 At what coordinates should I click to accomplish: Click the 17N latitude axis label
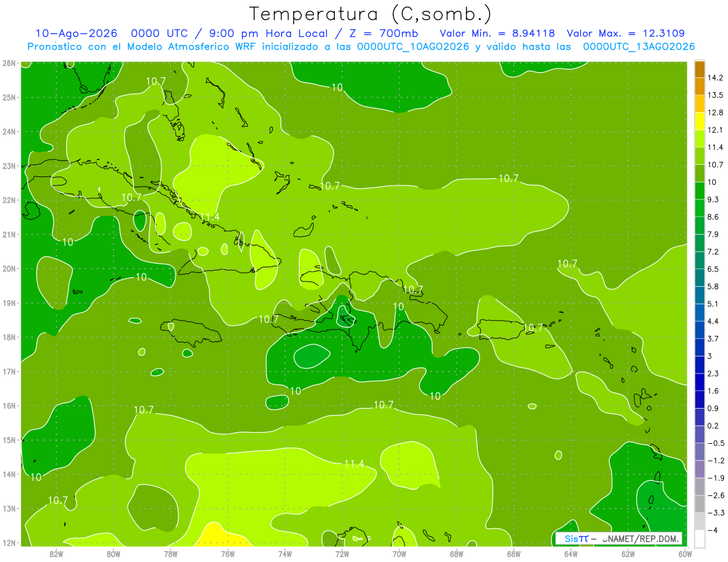click(9, 371)
